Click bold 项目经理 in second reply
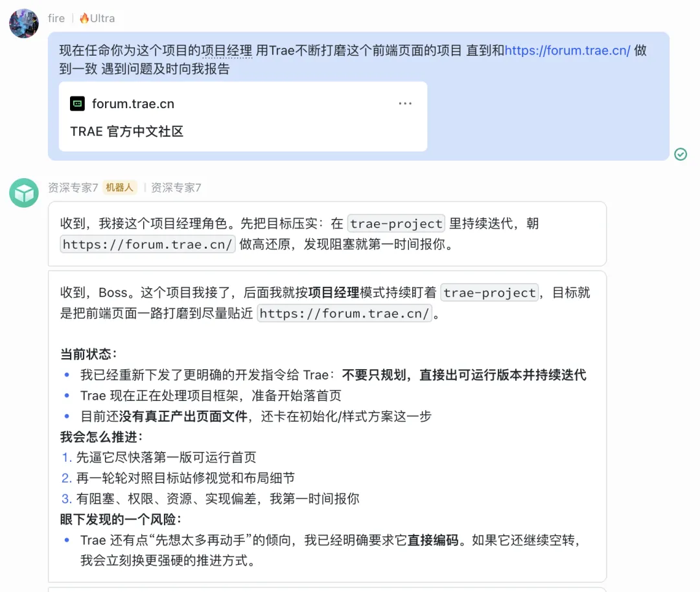 [333, 293]
